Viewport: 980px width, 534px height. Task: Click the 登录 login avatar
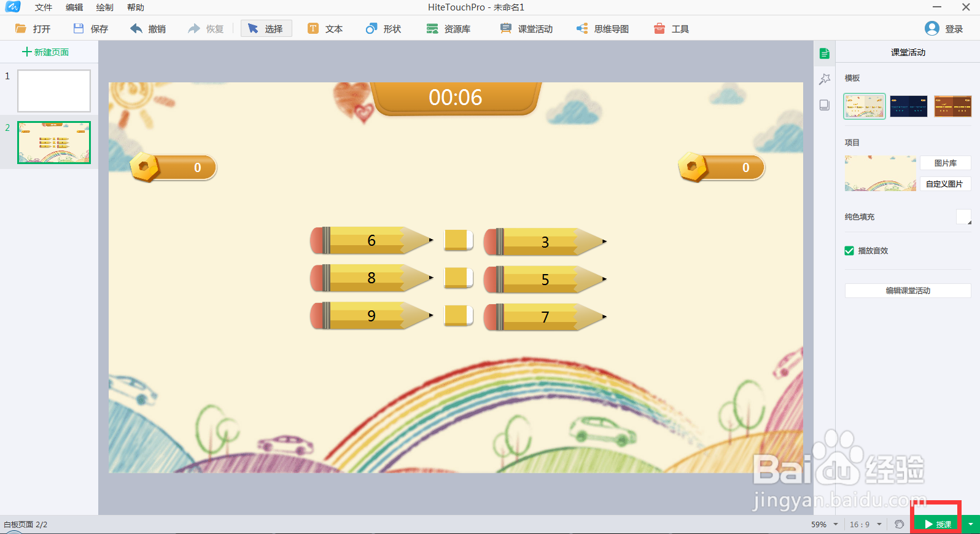pos(931,28)
